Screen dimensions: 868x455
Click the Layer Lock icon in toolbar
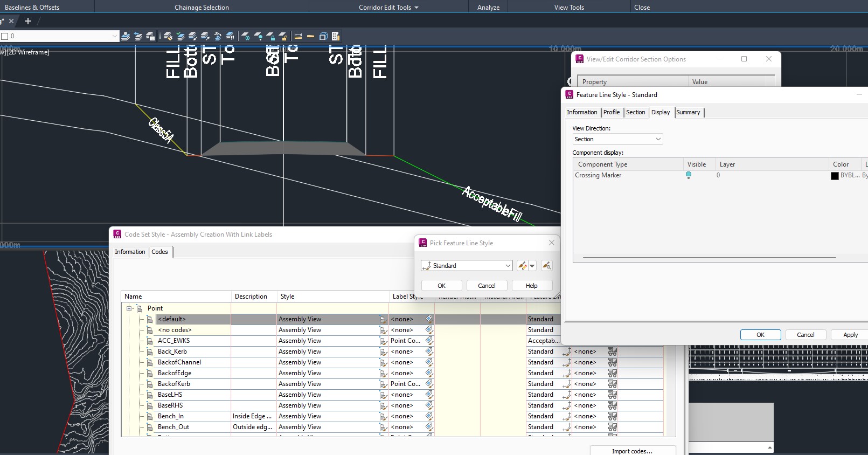tap(271, 37)
